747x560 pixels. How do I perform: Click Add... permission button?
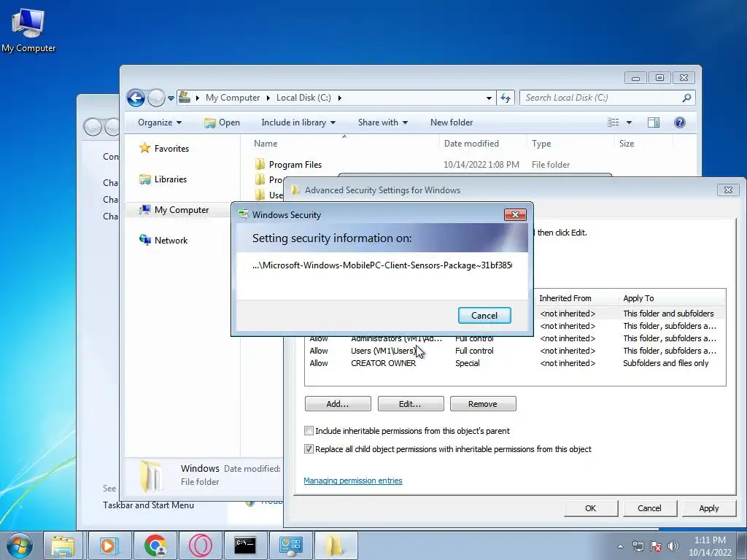tap(338, 404)
